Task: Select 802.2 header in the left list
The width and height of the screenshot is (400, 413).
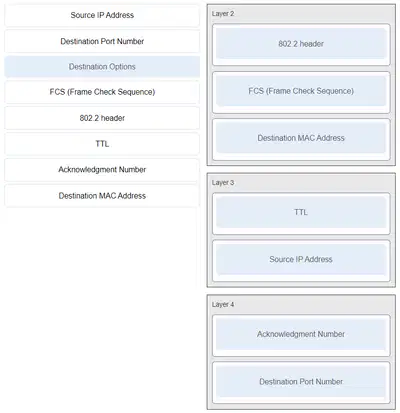Action: tap(102, 118)
